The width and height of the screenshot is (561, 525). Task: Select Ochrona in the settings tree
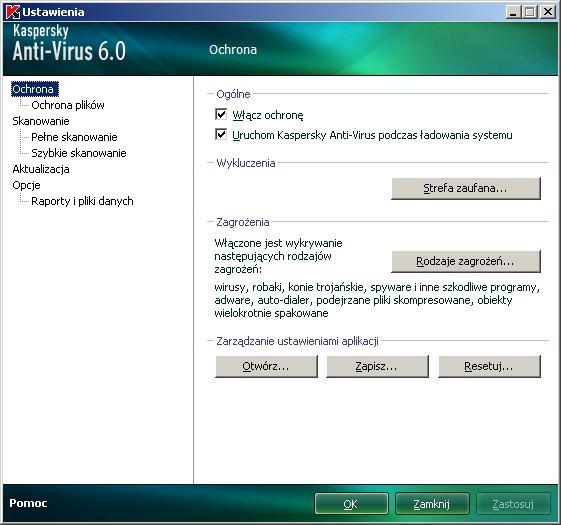coord(35,89)
